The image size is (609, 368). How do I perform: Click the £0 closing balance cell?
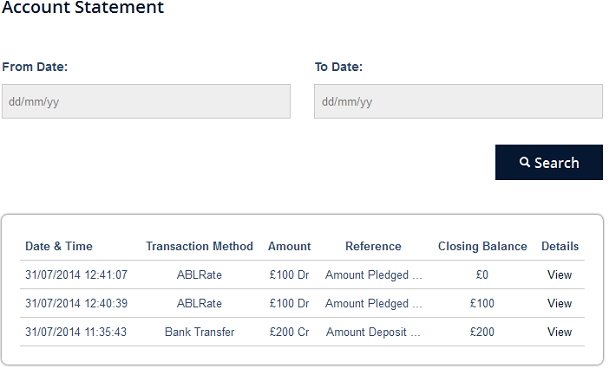(x=482, y=275)
